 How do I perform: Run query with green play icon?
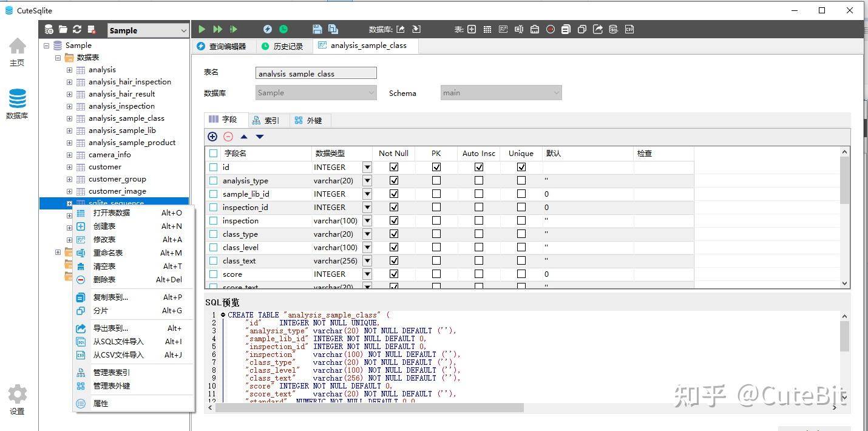tap(202, 29)
